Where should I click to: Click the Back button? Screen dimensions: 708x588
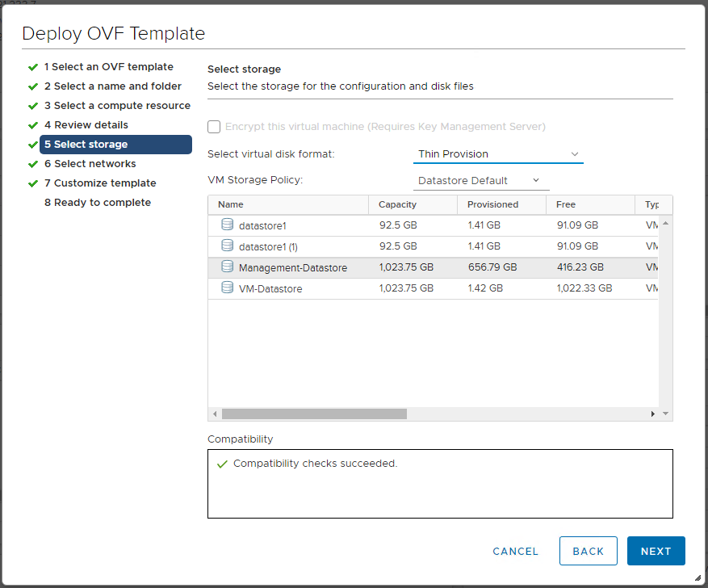tap(588, 551)
